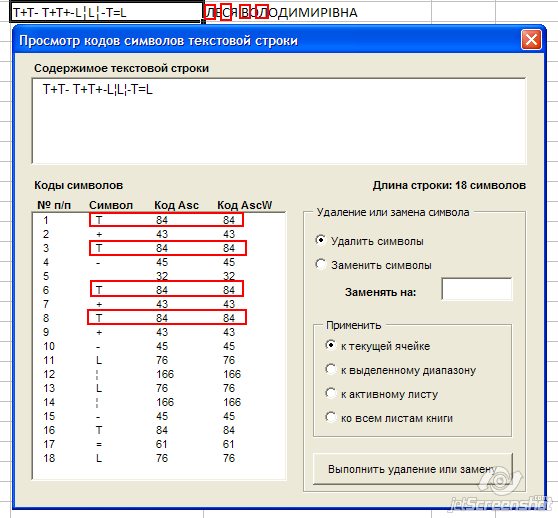Close the character codes dialog

(531, 39)
